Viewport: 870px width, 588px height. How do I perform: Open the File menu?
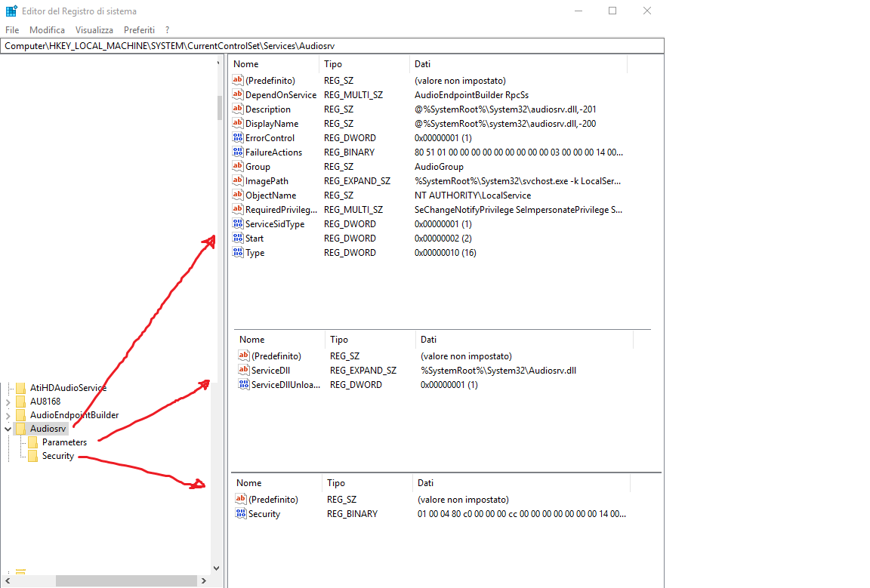tap(12, 30)
